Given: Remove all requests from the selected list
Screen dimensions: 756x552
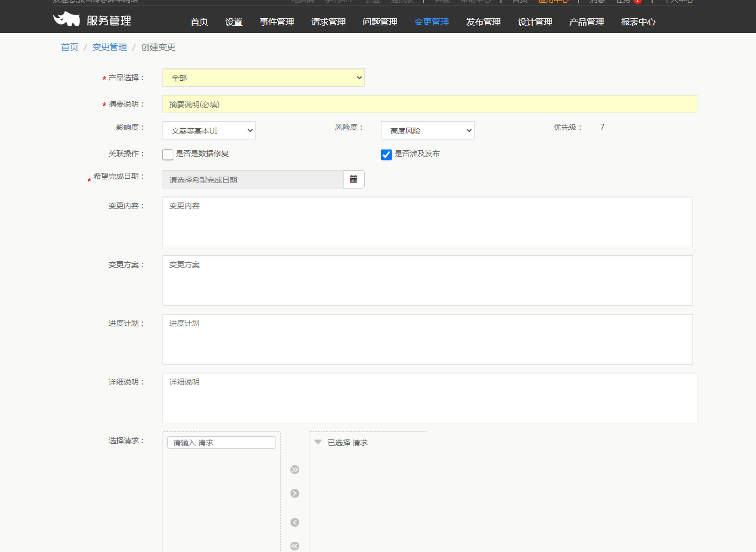Looking at the screenshot, I should (295, 546).
